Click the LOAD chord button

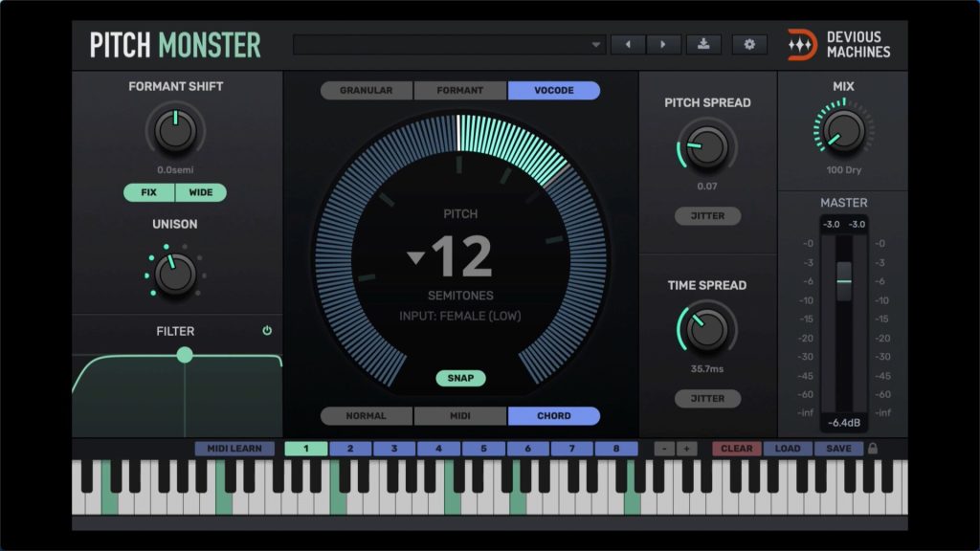tap(788, 449)
